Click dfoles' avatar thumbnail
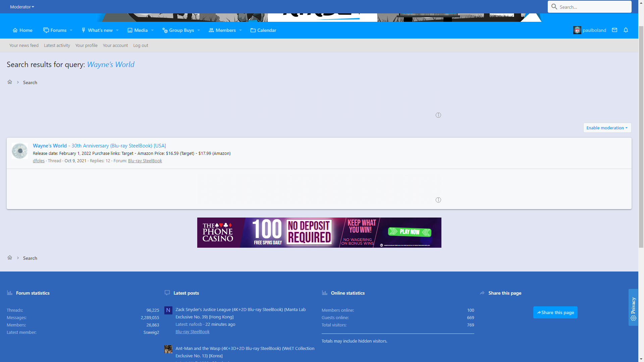Viewport: 644px width, 362px height. tap(20, 151)
